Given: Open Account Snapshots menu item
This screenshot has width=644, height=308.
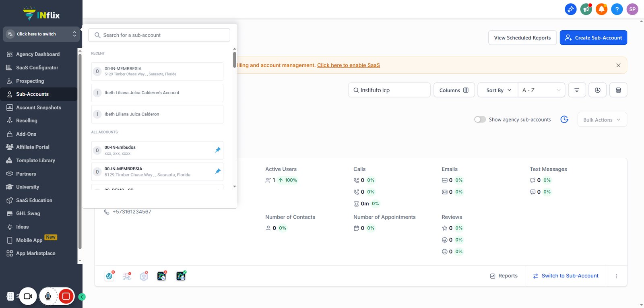Looking at the screenshot, I should click(x=39, y=107).
